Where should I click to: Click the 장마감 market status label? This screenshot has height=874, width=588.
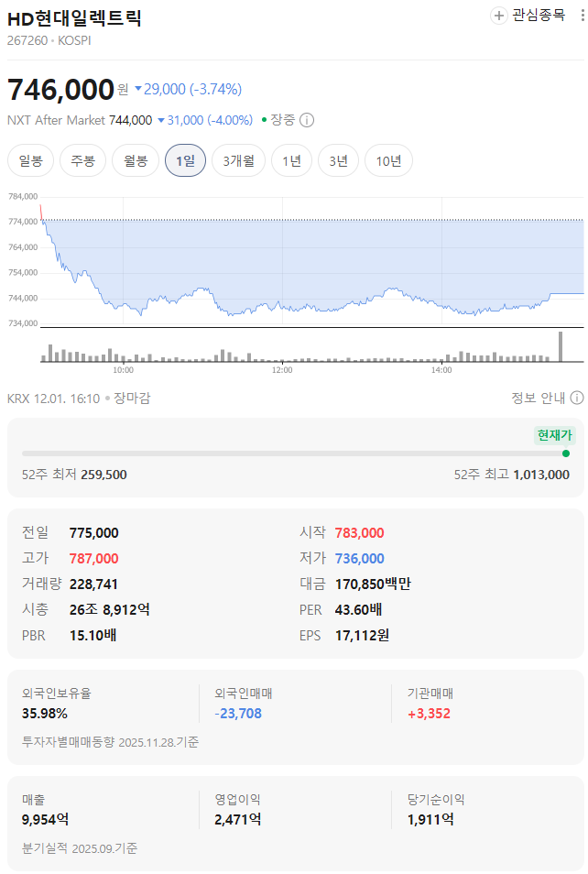click(132, 398)
